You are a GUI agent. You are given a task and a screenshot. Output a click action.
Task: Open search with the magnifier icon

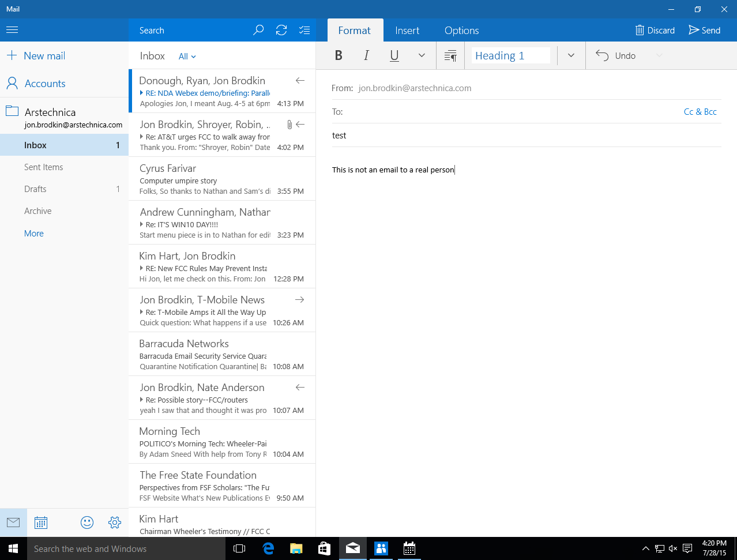[258, 29]
